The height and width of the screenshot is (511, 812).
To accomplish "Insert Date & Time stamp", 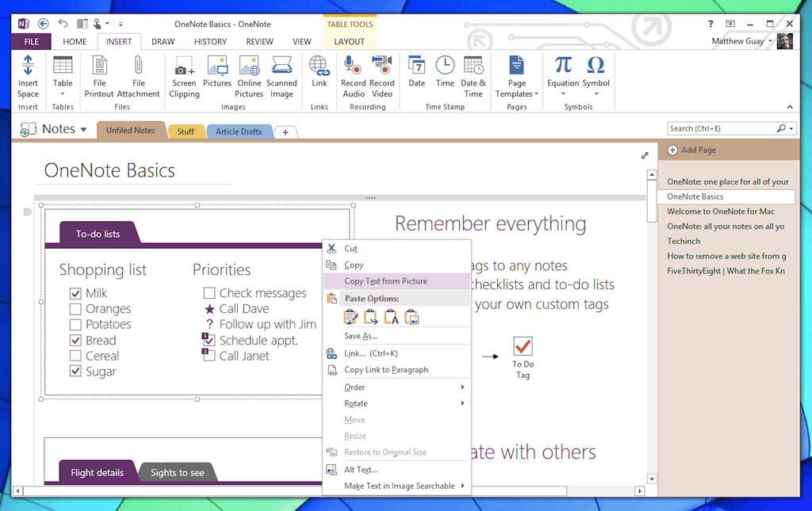I will tap(473, 76).
